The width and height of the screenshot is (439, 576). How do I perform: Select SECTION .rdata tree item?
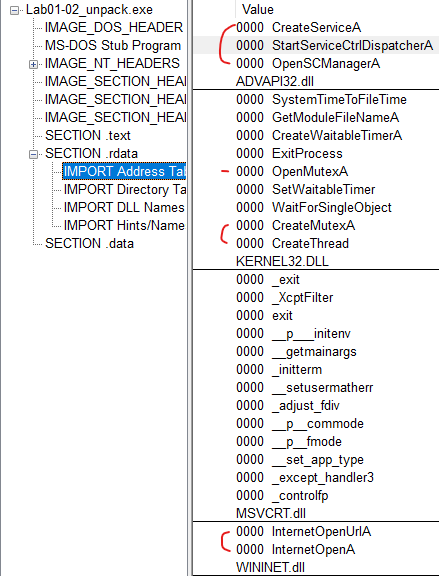click(x=91, y=154)
